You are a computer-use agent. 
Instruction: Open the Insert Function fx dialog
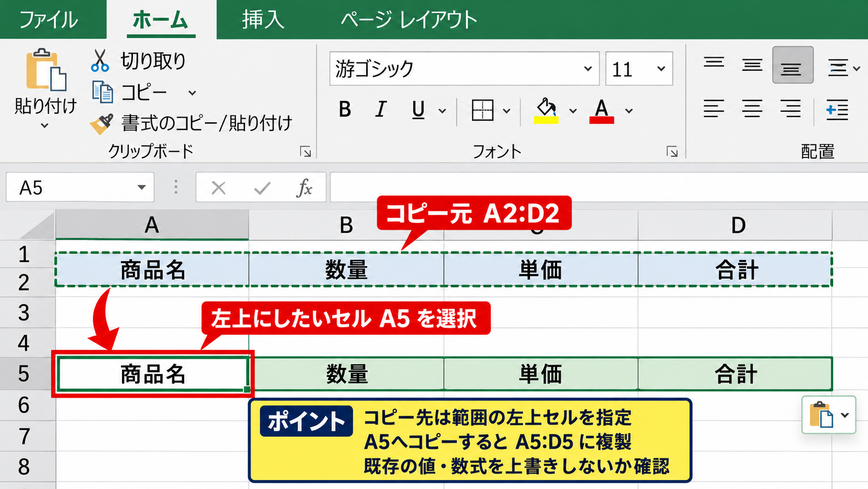(304, 188)
